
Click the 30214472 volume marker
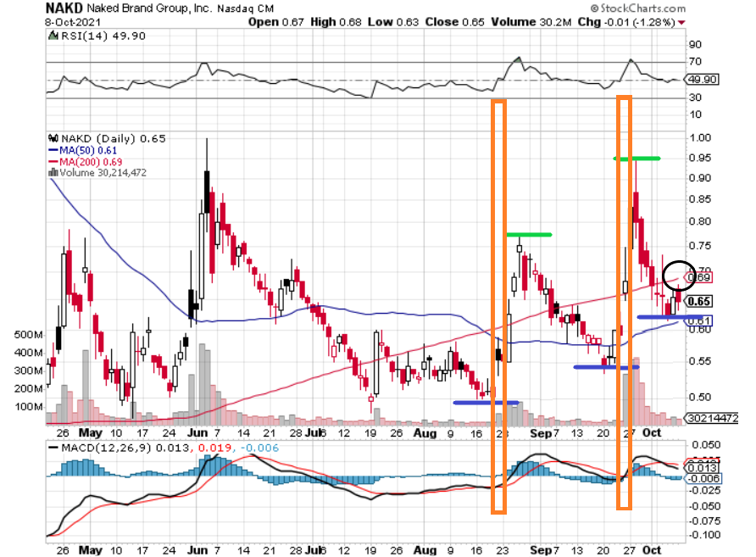pyautogui.click(x=712, y=418)
